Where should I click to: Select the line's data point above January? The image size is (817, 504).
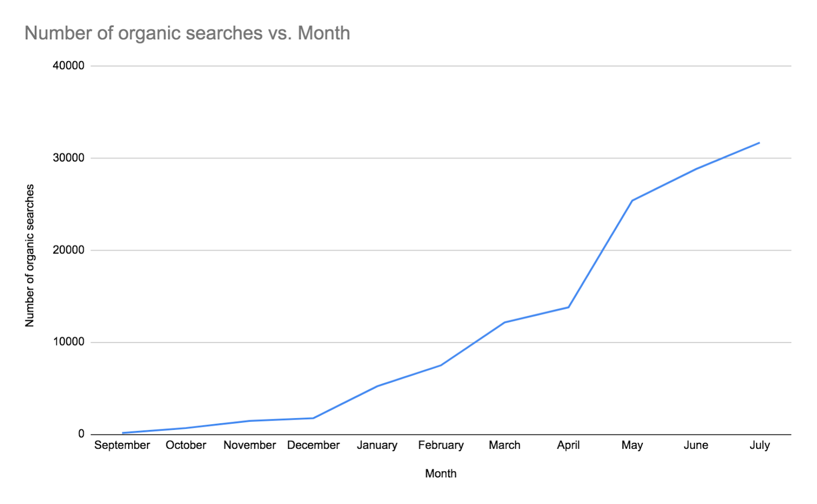(377, 387)
